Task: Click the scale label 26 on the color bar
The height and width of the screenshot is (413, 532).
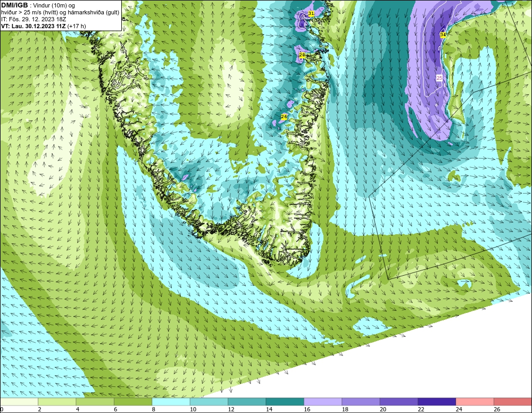Action: (497, 409)
